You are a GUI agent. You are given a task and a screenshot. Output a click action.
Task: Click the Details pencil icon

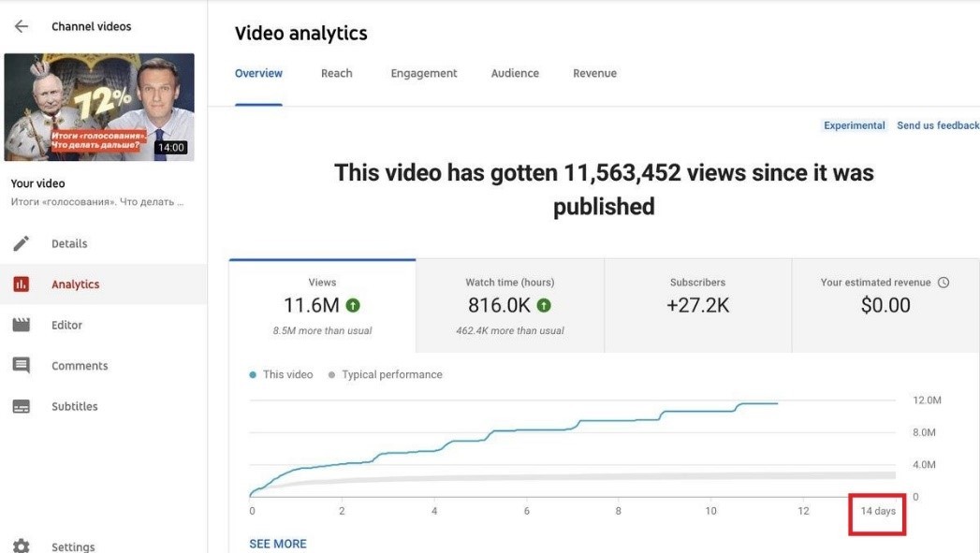click(21, 243)
